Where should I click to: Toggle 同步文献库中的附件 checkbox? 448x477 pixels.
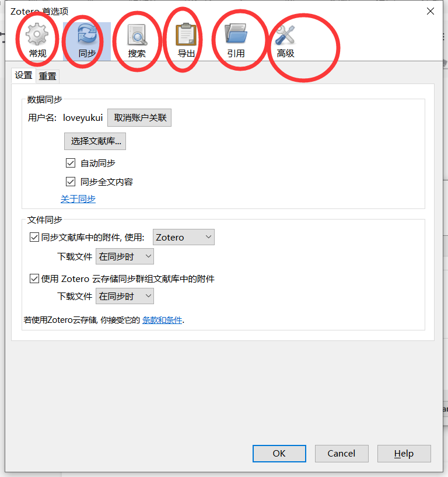point(34,237)
